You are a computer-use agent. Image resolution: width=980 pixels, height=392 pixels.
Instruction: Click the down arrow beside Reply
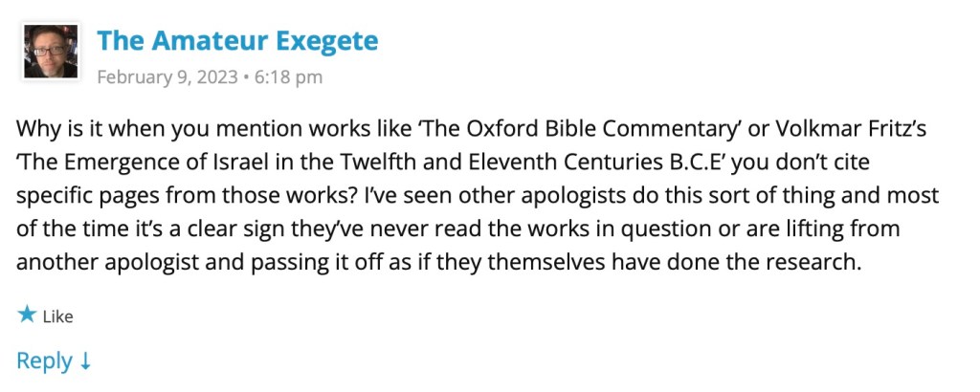[85, 361]
